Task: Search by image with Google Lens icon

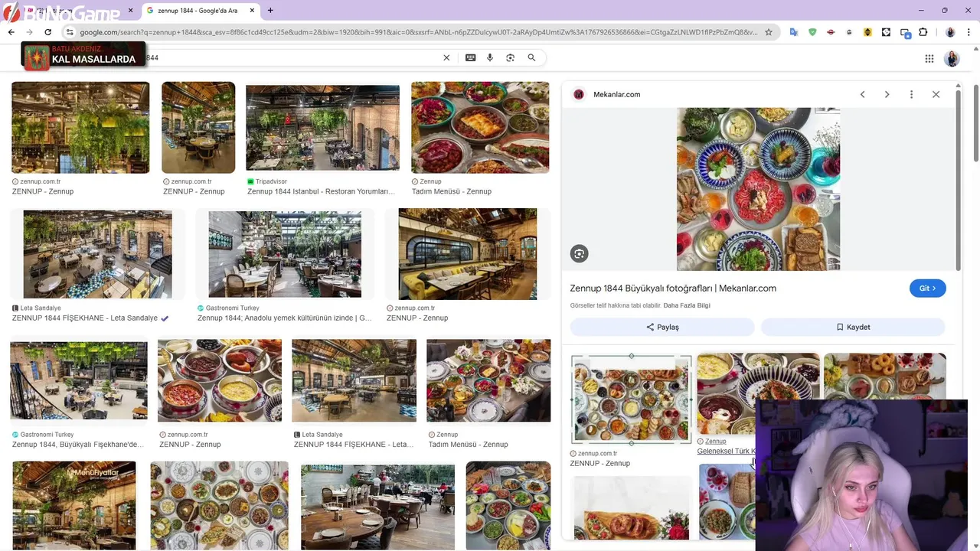Action: [511, 57]
